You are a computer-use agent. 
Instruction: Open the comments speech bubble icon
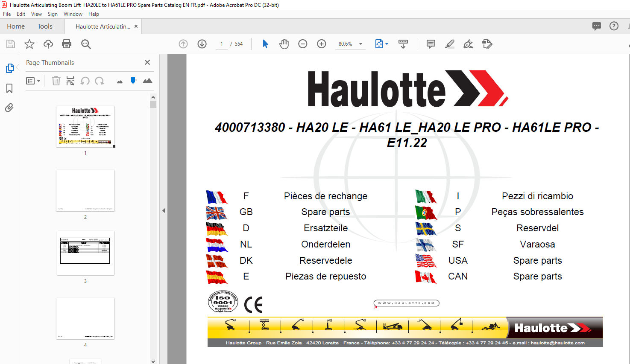[x=597, y=26]
